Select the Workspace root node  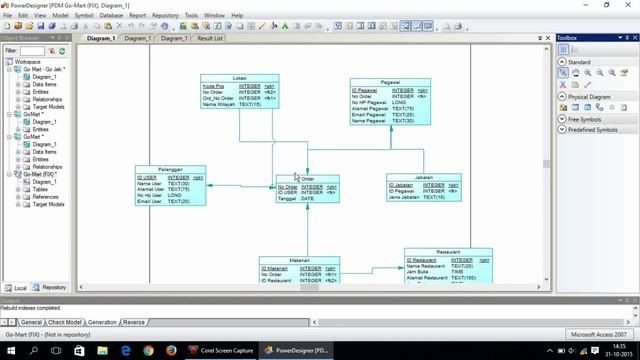click(27, 62)
